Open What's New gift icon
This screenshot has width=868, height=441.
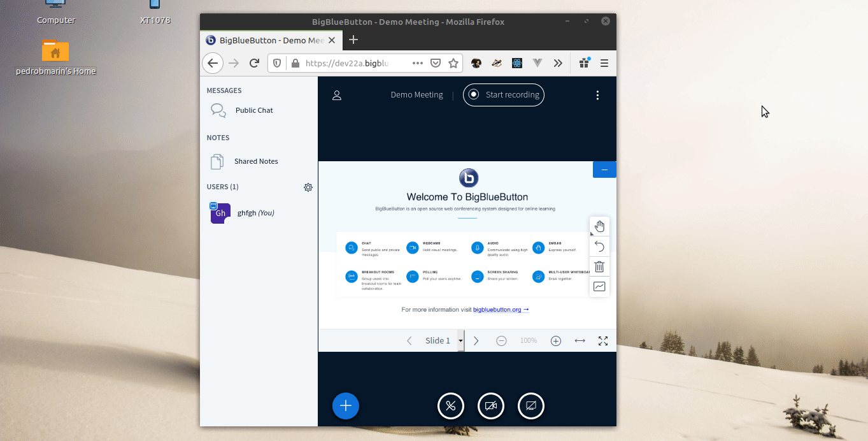[x=584, y=63]
